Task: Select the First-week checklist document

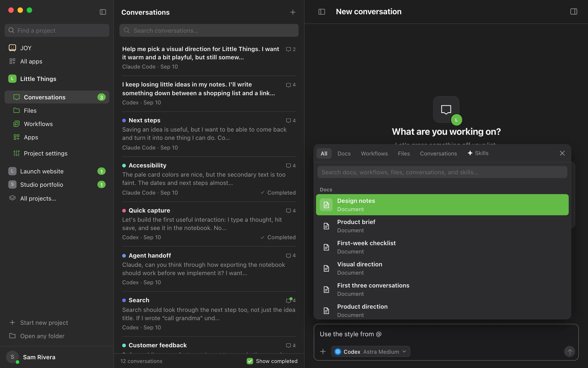Action: (442, 247)
